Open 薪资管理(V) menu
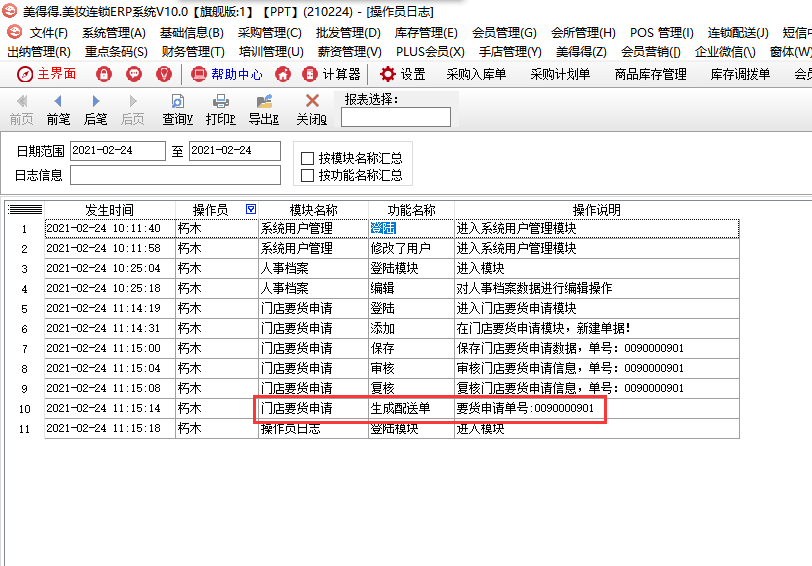 [350, 52]
